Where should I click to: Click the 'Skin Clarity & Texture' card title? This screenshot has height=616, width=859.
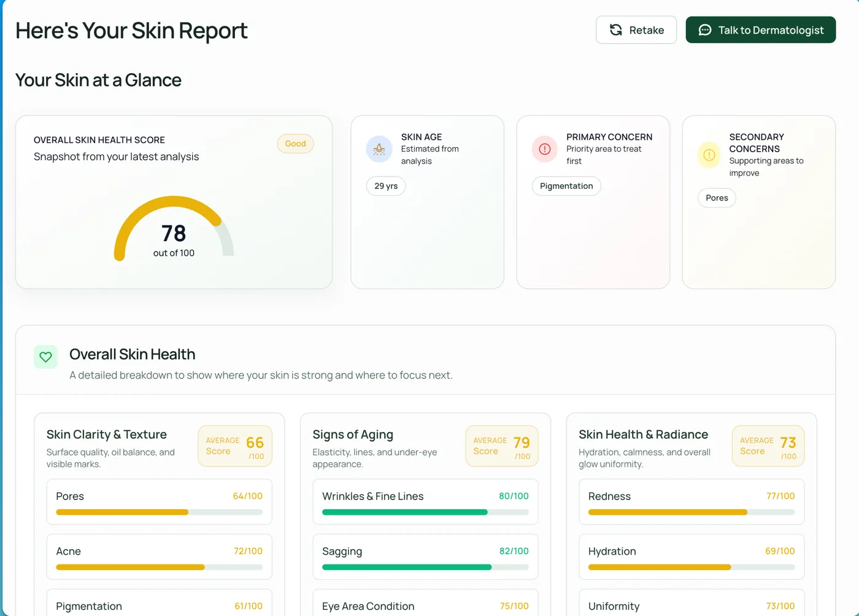tap(107, 434)
